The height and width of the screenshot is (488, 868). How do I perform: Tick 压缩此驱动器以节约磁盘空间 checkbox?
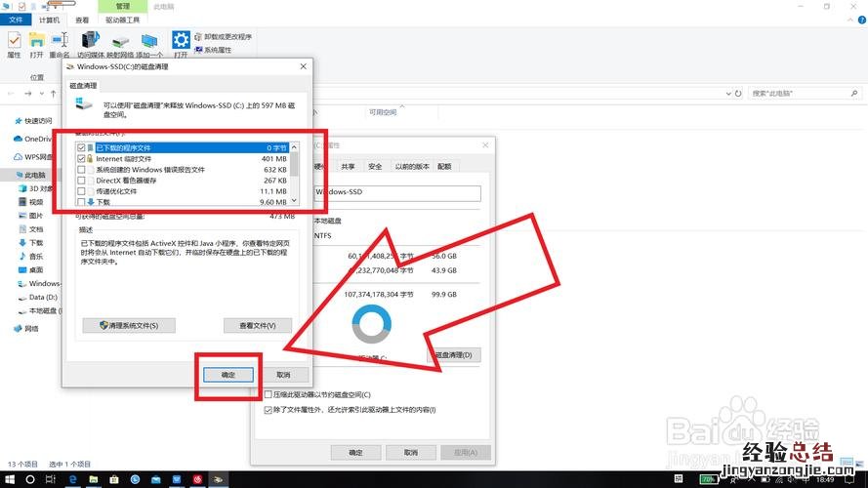coord(269,395)
